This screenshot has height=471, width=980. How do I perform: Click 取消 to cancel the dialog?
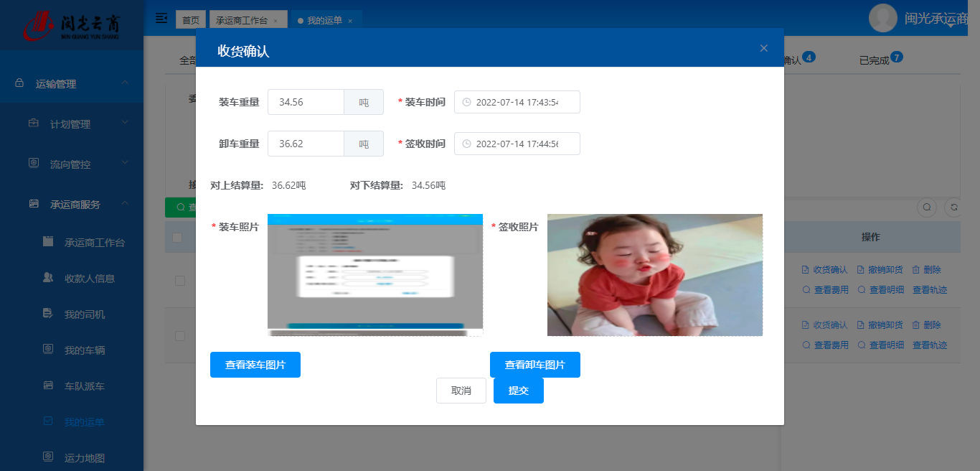[x=461, y=391]
